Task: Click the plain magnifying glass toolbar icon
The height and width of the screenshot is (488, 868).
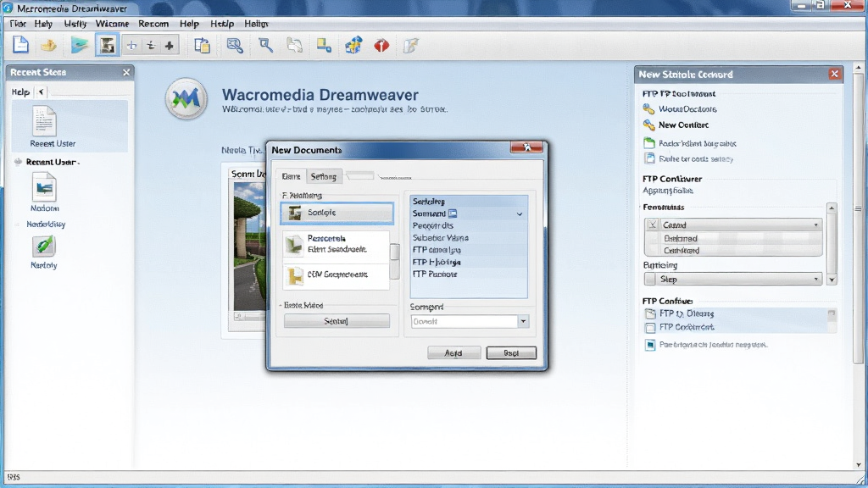Action: [x=265, y=46]
